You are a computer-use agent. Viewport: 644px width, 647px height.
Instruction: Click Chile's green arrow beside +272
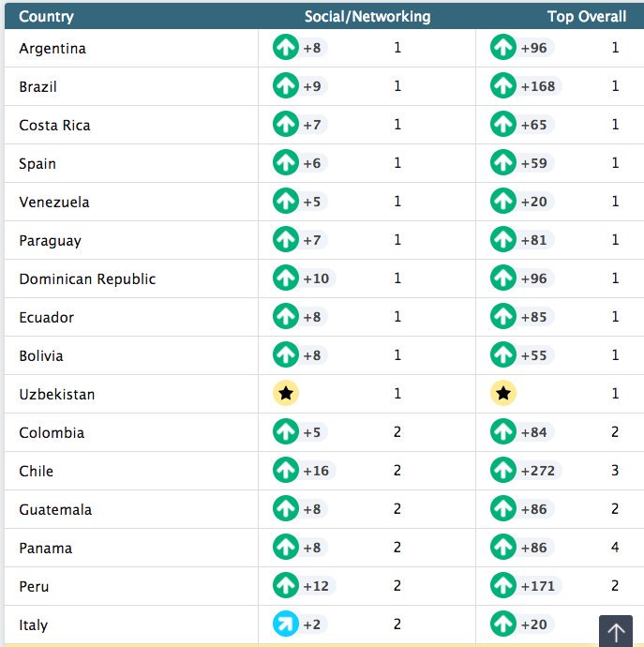click(x=503, y=471)
